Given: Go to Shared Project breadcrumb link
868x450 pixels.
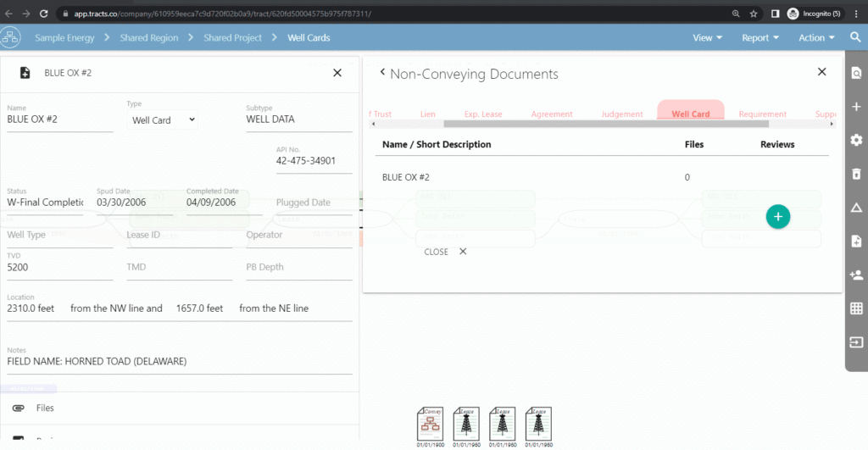Looking at the screenshot, I should (232, 37).
